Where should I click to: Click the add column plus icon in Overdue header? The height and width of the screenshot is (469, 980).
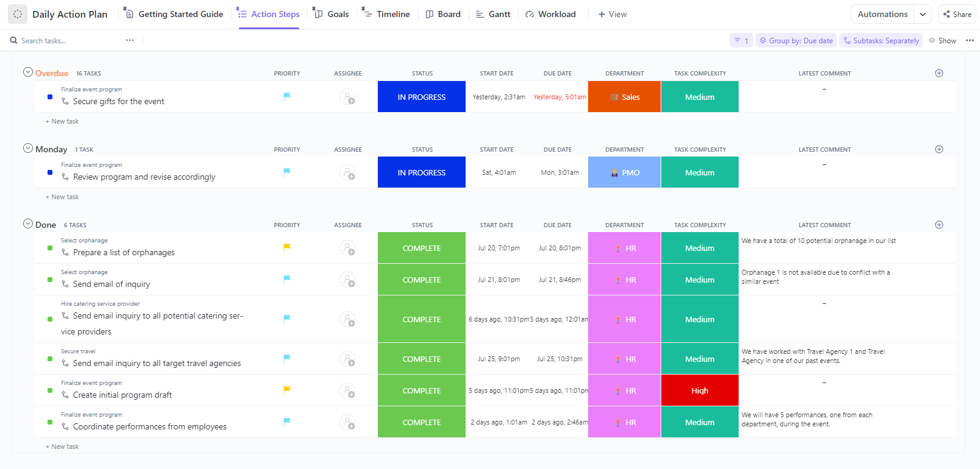[x=939, y=73]
